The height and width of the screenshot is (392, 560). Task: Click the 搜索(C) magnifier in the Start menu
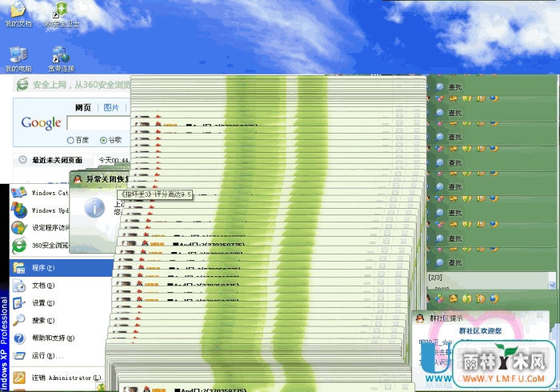(x=19, y=320)
